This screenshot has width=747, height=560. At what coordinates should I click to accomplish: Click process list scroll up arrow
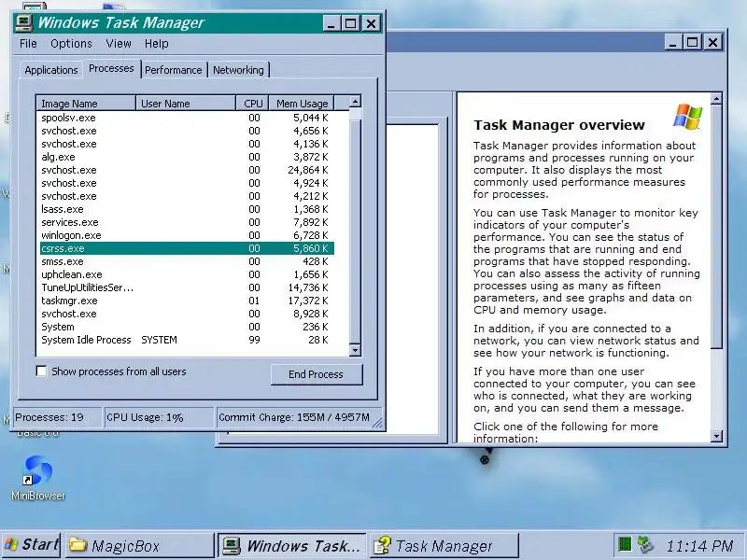click(x=355, y=102)
